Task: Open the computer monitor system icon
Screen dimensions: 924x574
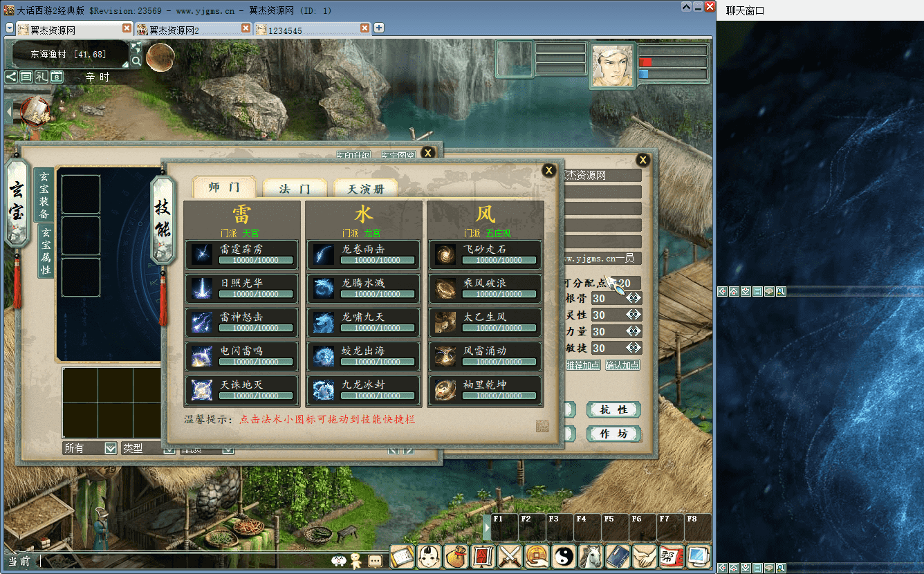Action: click(699, 556)
